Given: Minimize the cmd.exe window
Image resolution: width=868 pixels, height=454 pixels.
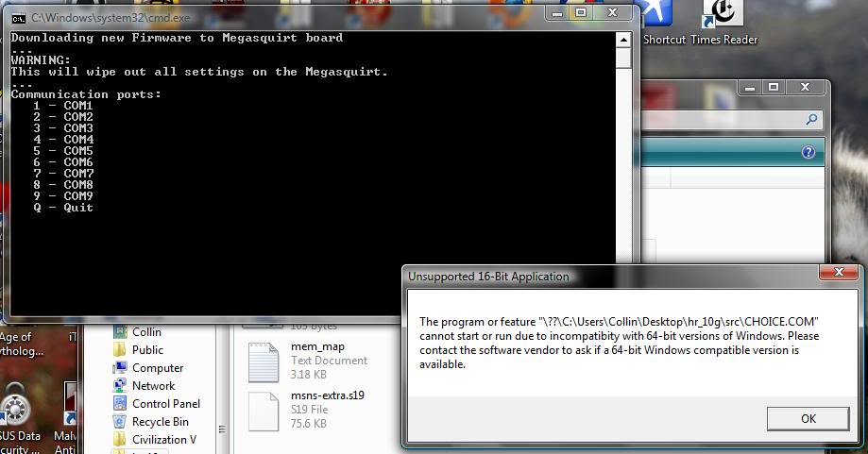Looking at the screenshot, I should (558, 12).
